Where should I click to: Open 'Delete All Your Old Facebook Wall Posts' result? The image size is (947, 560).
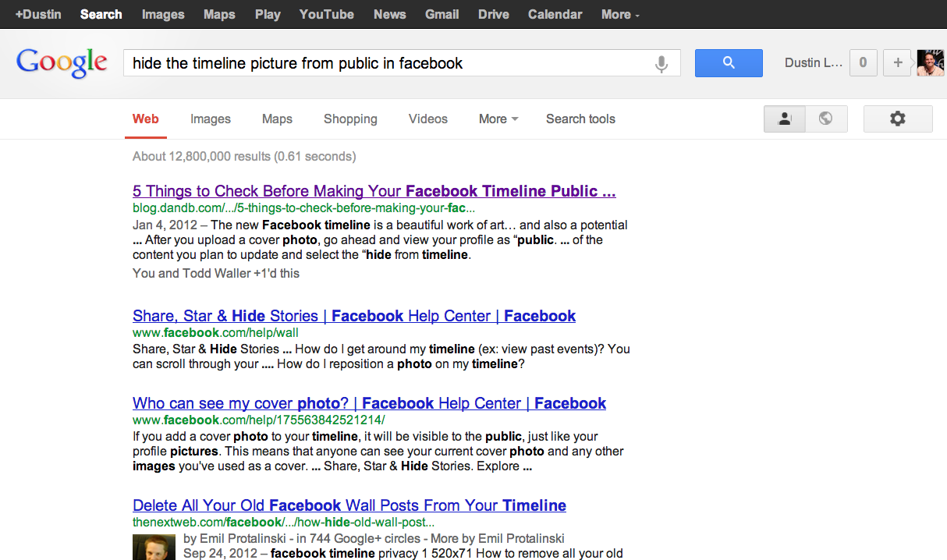coord(349,505)
